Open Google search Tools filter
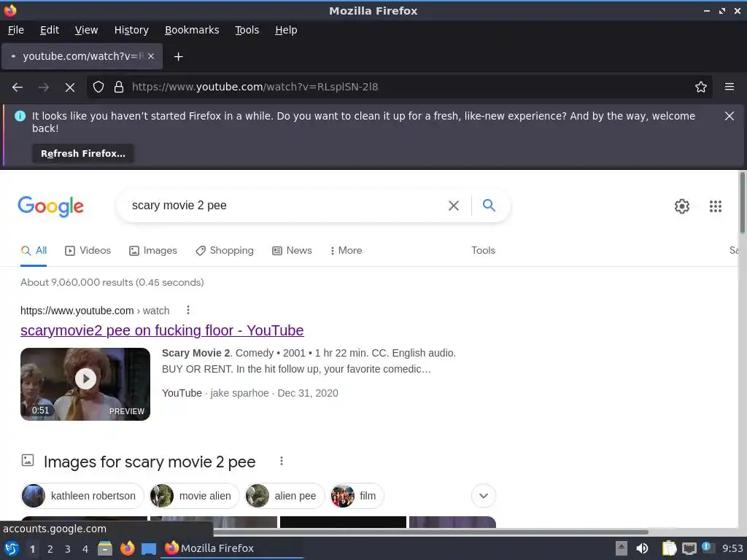 tap(483, 251)
